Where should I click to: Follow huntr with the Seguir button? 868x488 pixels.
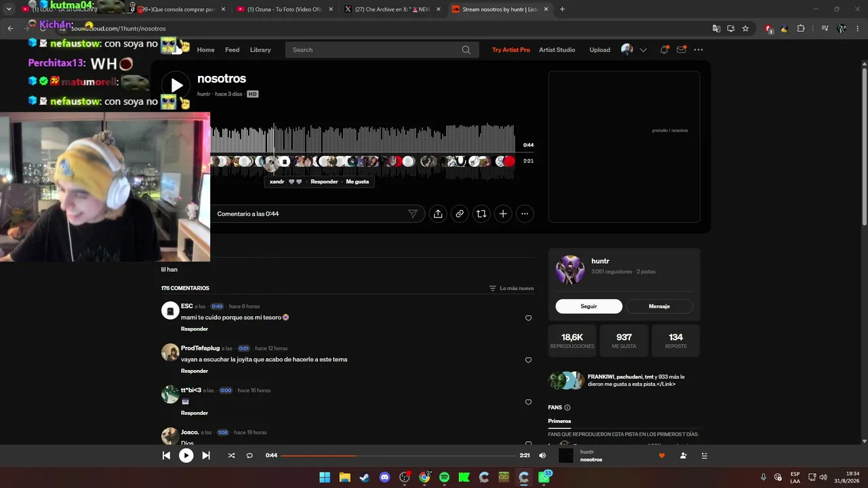pos(589,306)
